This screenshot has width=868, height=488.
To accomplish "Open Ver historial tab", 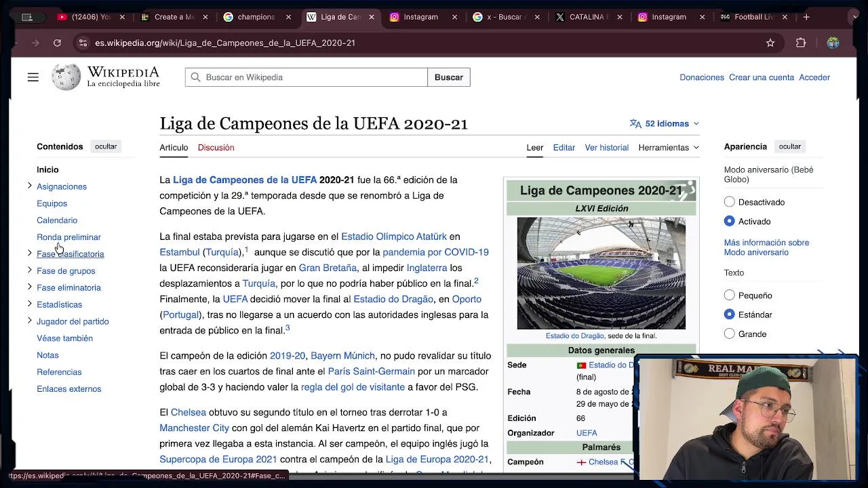I will tap(606, 147).
